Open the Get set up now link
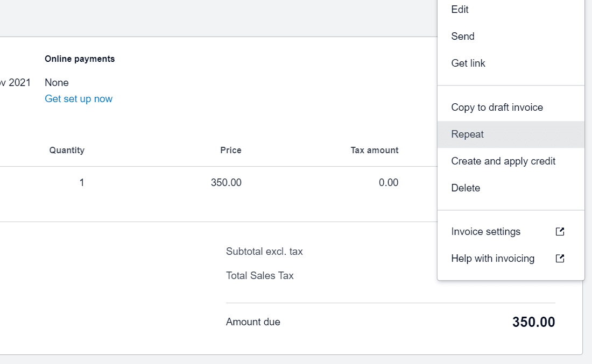This screenshot has height=364, width=592. click(79, 99)
